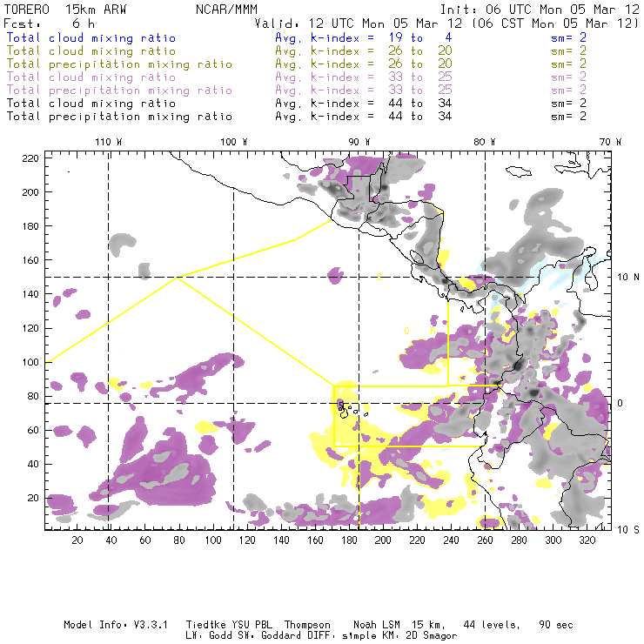Click 'Model Info: V3.3.1' text

point(116,625)
